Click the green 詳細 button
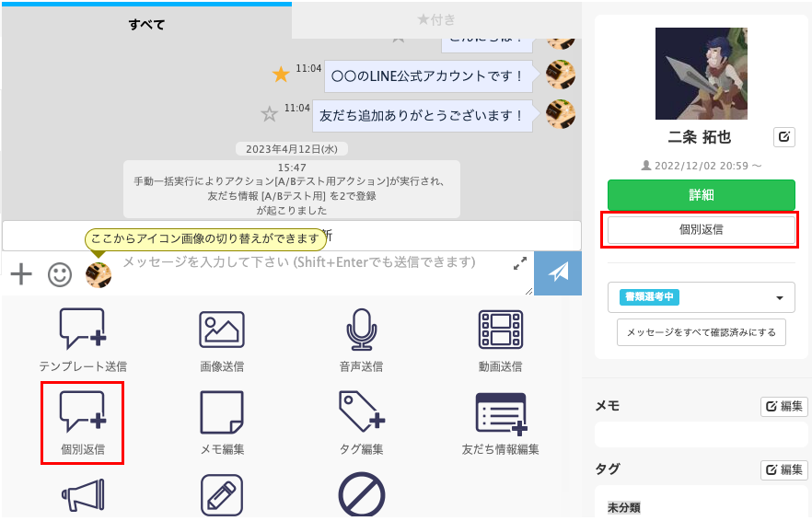 [701, 195]
